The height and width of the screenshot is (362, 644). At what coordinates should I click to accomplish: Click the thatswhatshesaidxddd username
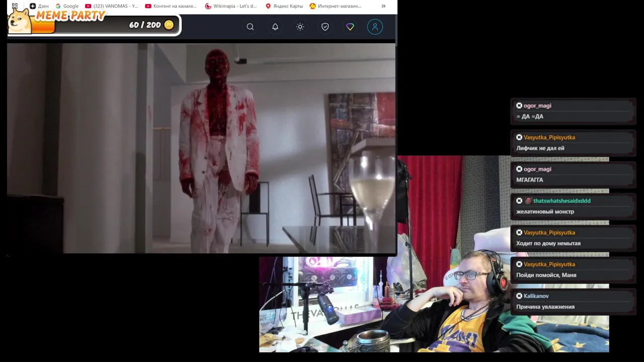(x=561, y=201)
